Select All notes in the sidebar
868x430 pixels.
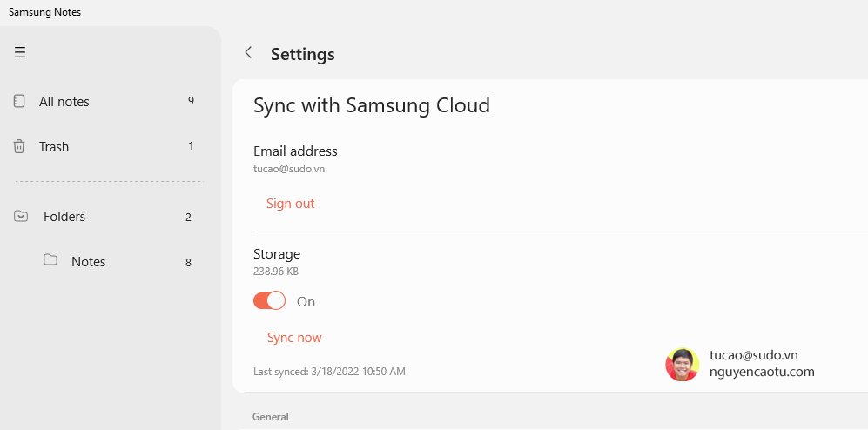point(64,102)
